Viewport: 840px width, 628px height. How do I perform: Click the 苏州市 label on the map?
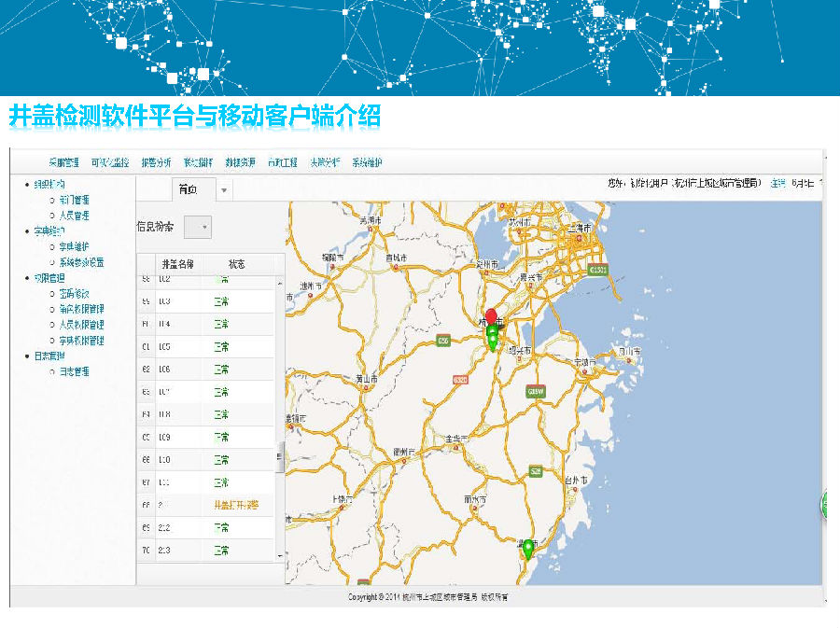(x=520, y=221)
